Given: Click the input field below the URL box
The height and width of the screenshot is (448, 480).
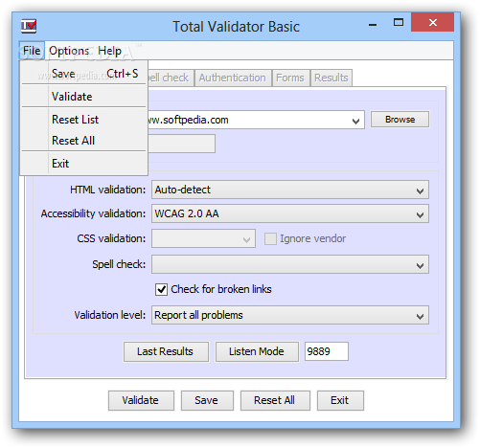Looking at the screenshot, I should pyautogui.click(x=181, y=144).
